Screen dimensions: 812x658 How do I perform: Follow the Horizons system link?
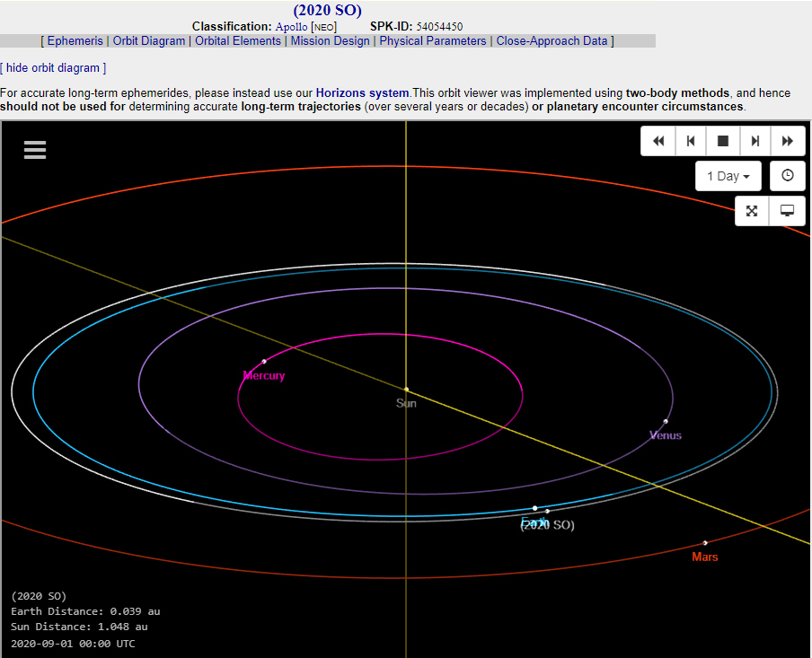(x=362, y=93)
